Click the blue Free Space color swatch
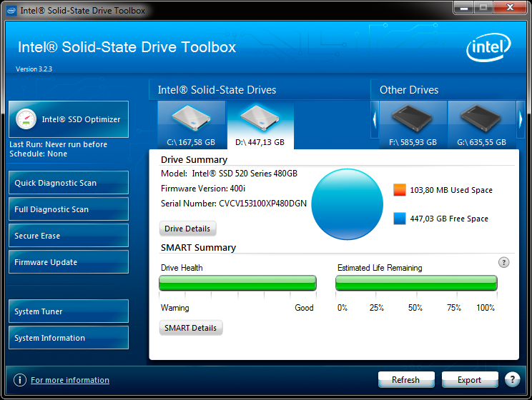Screen dimensions: 532x400 coord(400,219)
